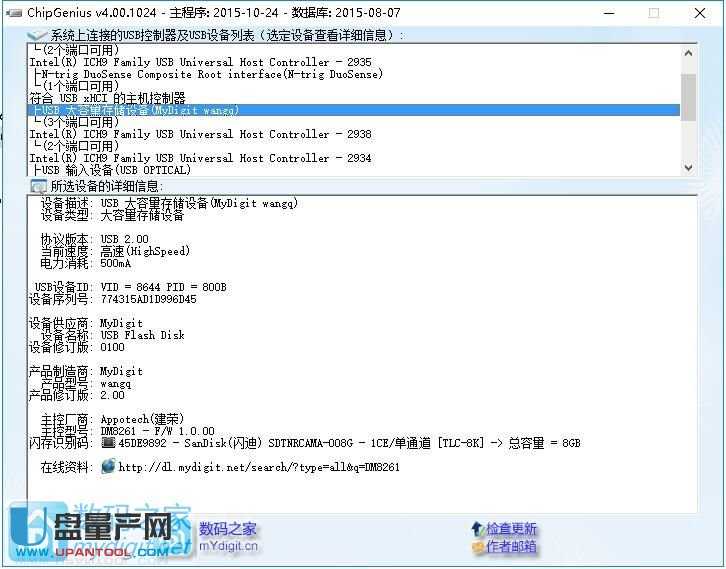Click the 检查更新 check update link
Viewport: 726px width, 569px height.
(x=511, y=529)
